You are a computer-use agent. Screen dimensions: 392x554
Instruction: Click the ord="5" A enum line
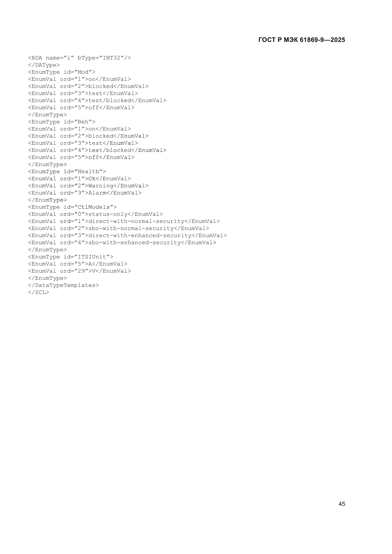[x=78, y=264]
